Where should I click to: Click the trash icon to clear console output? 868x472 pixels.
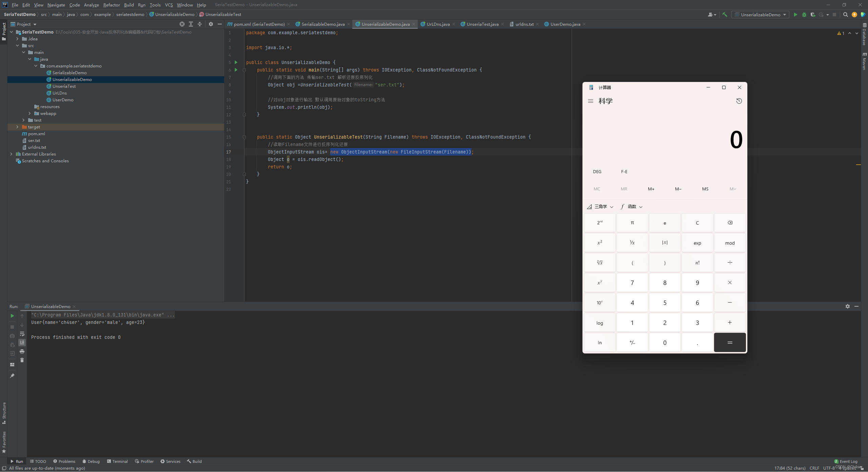coord(22,360)
